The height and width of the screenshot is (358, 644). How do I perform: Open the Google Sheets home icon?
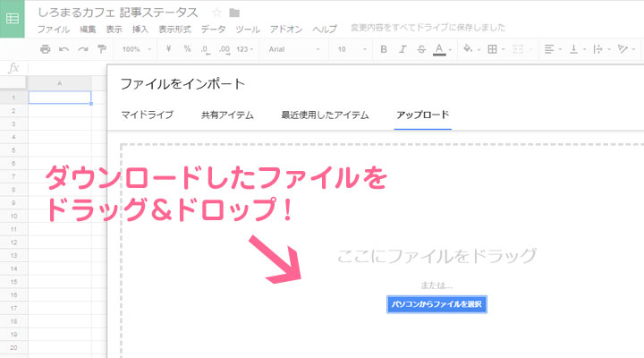[13, 19]
